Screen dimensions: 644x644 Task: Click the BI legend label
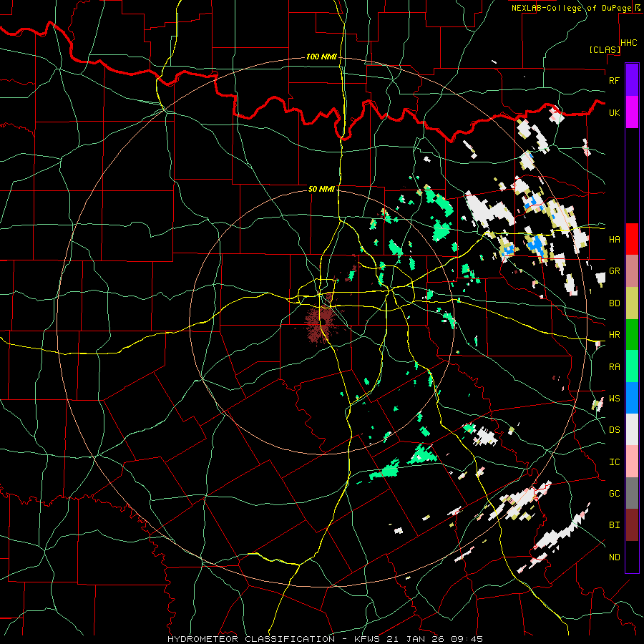pos(614,525)
